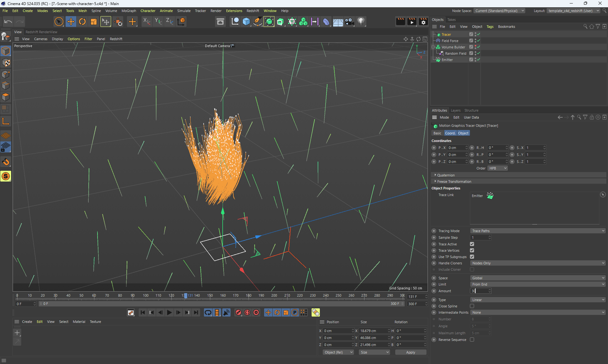
Task: Expand the Quaternion section
Action: pos(446,175)
